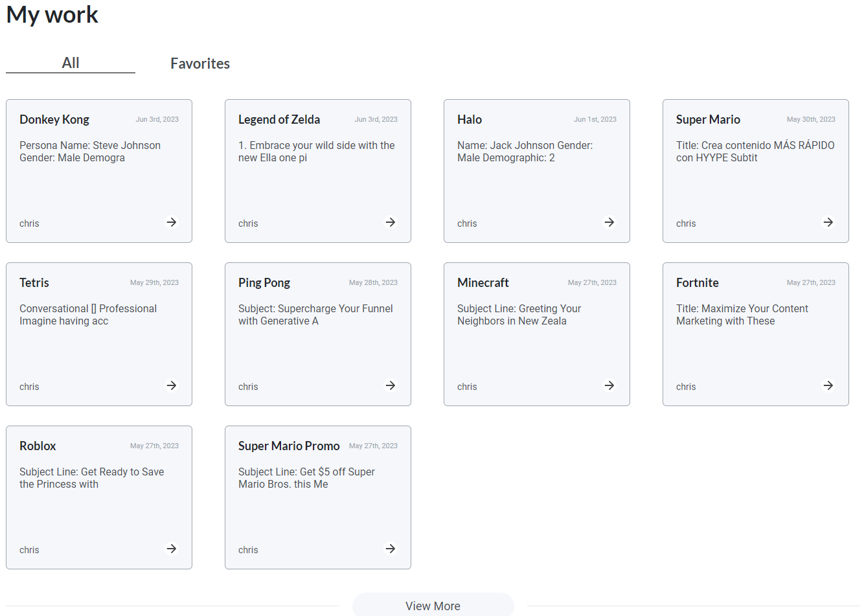Viewport: 864px width, 616px height.
Task: Click author 'chris' on Legend of Zelda card
Action: [248, 223]
